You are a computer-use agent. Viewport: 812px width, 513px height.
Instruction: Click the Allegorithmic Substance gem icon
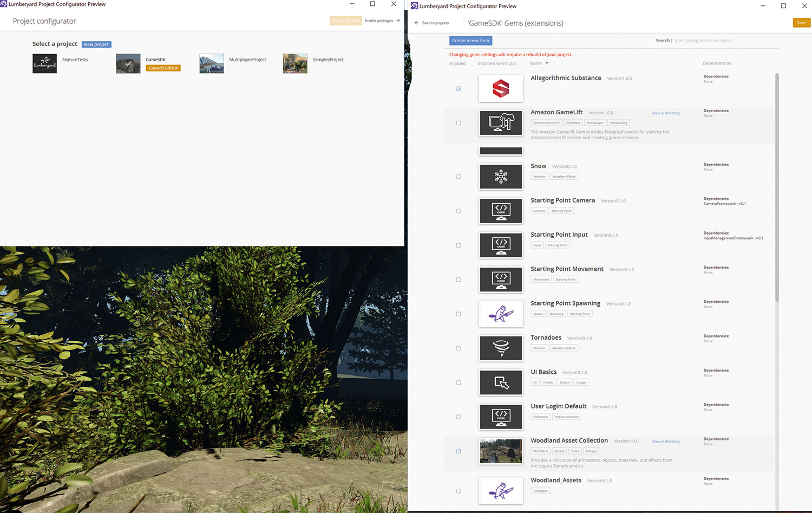501,88
